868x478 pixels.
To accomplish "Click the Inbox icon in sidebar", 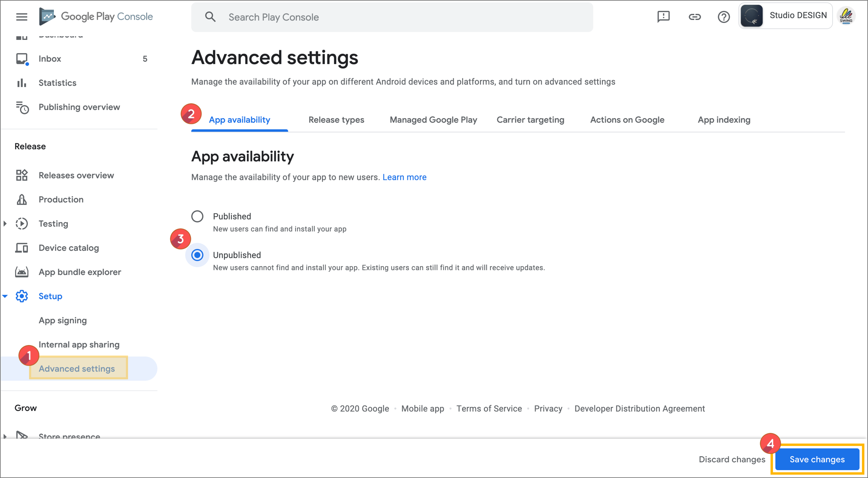I will [x=22, y=59].
